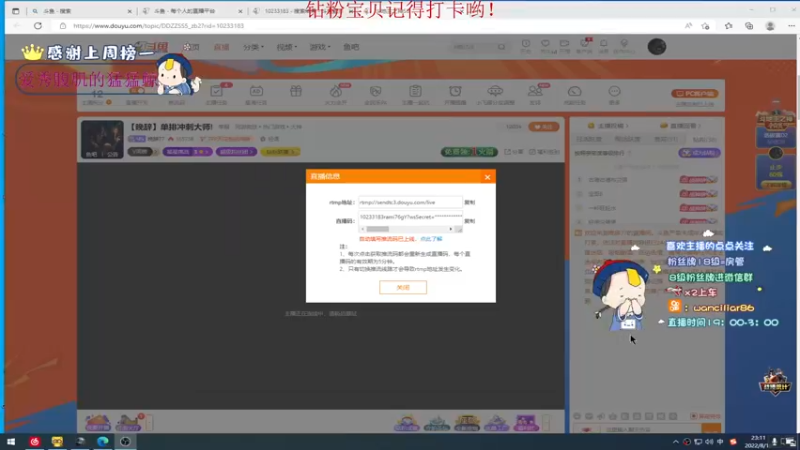Click the orange follow button beside the room title
Screen dimensions: 800x450
[544, 127]
